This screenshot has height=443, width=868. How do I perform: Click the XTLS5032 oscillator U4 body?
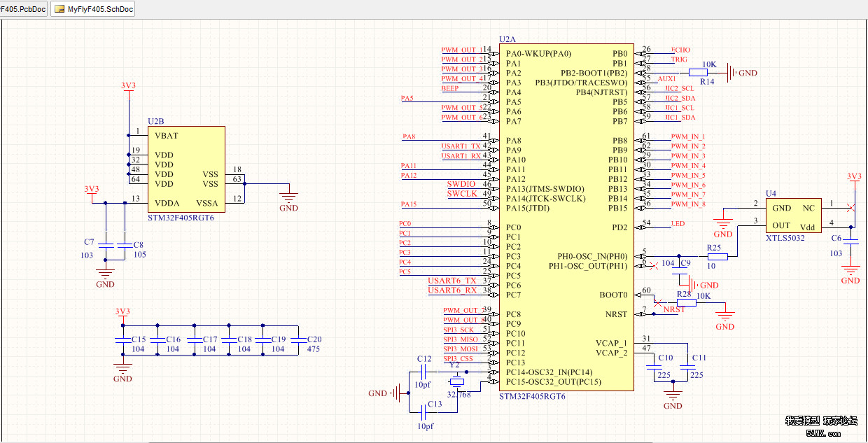pos(793,217)
